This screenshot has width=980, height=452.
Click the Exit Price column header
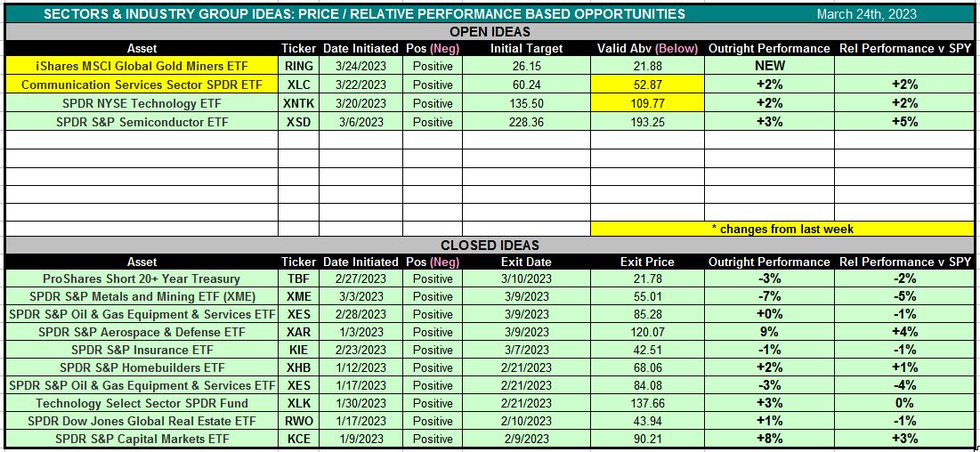(x=647, y=262)
